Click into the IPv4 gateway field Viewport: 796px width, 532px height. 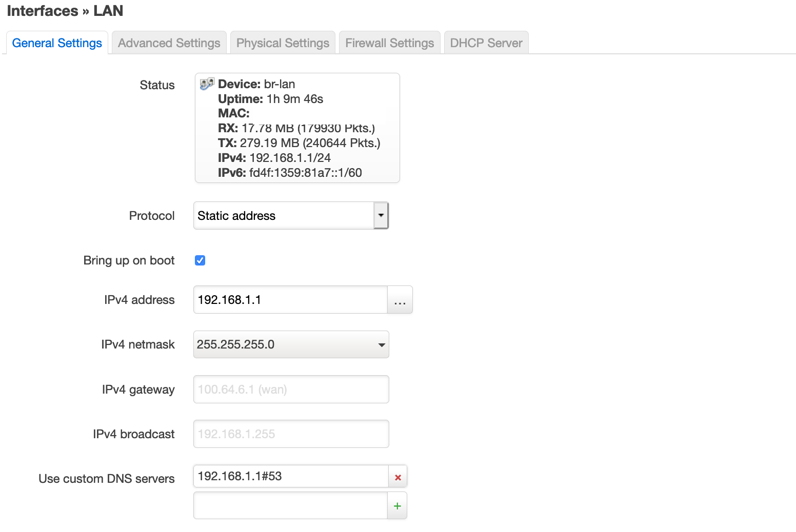(291, 390)
